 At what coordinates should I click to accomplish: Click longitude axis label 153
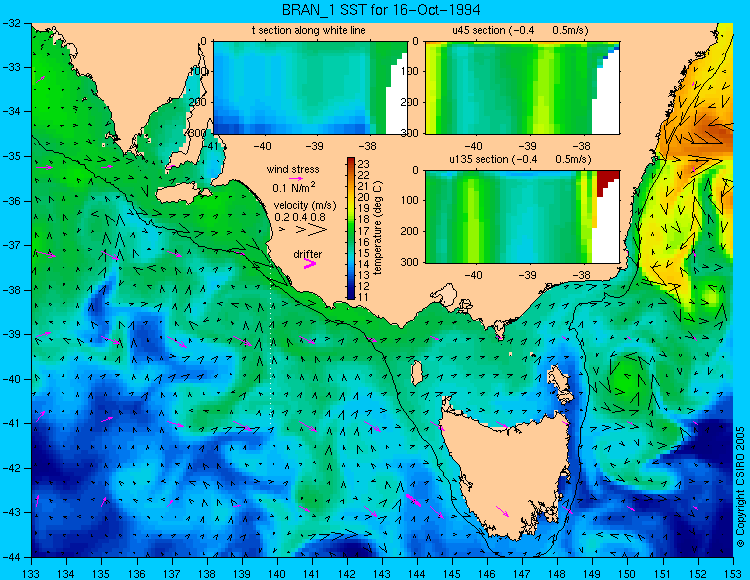(733, 573)
